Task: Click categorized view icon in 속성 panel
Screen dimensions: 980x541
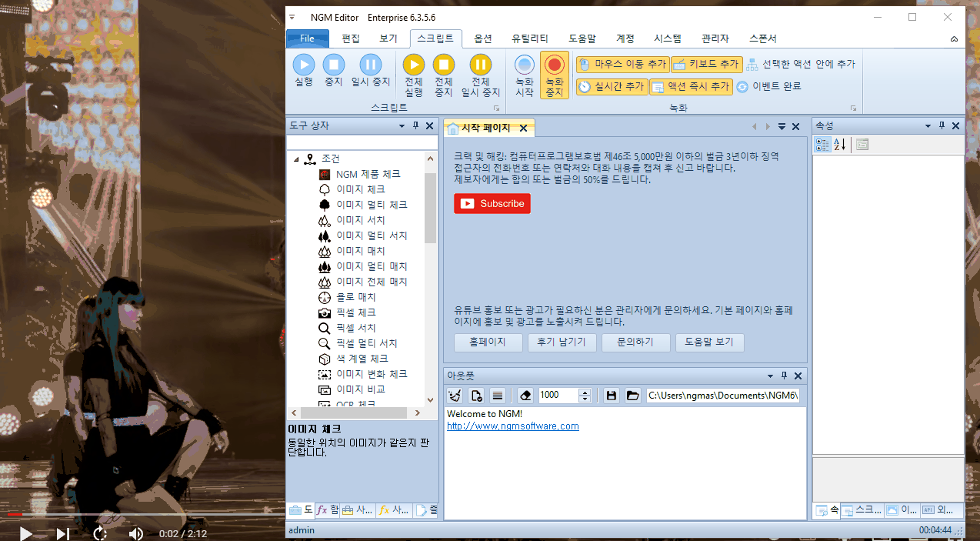Action: pos(822,144)
